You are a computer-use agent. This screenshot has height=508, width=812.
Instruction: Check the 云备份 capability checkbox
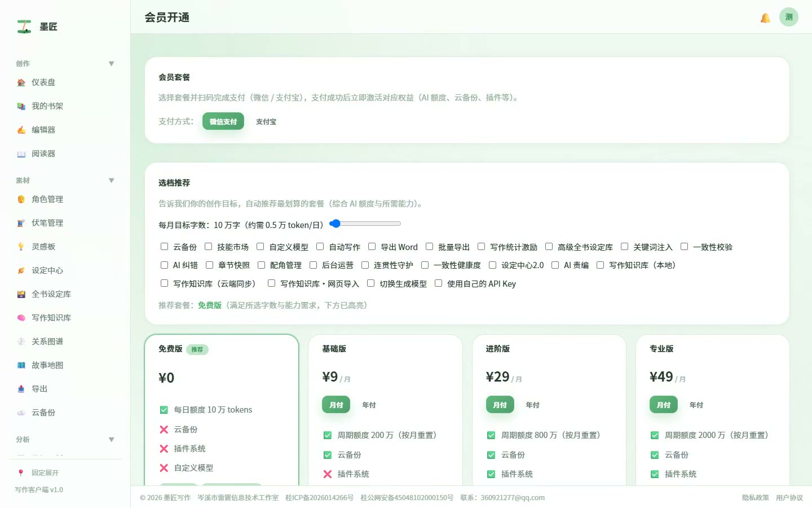pos(164,247)
